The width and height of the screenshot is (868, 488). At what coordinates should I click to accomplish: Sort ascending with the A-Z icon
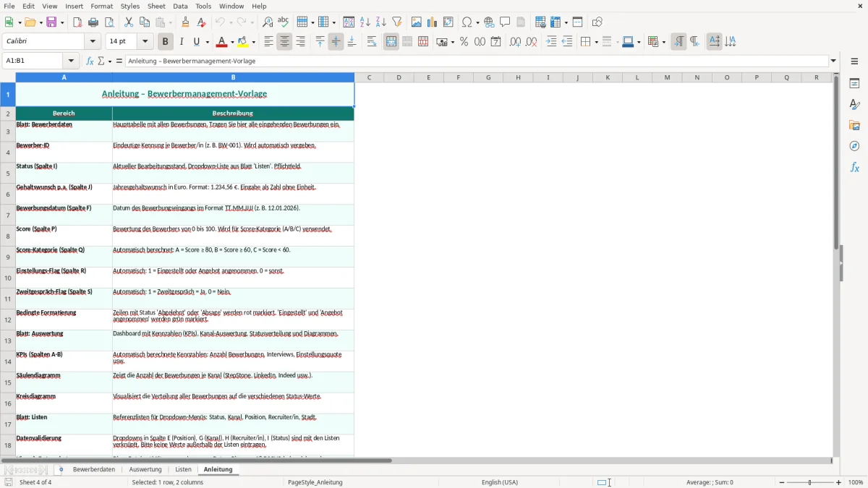click(x=365, y=22)
